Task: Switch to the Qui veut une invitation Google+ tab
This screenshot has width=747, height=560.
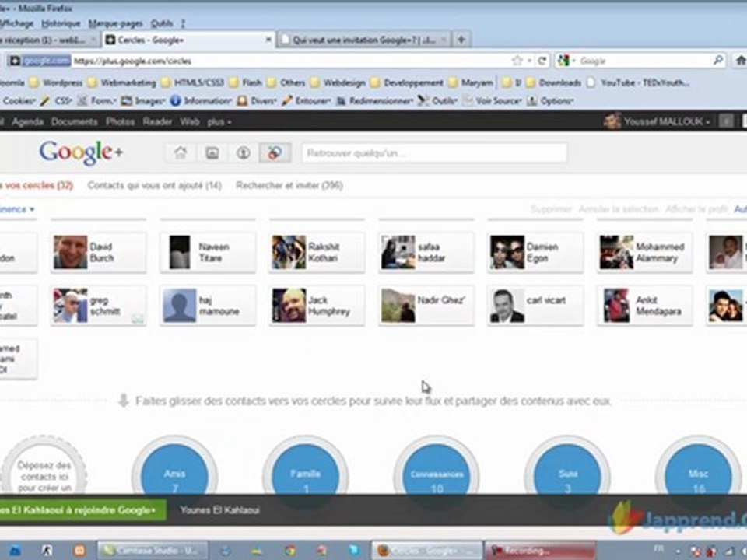Action: pos(363,40)
